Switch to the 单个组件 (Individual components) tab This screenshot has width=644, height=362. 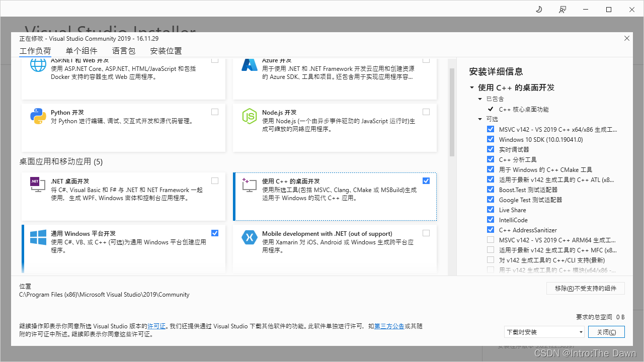82,51
